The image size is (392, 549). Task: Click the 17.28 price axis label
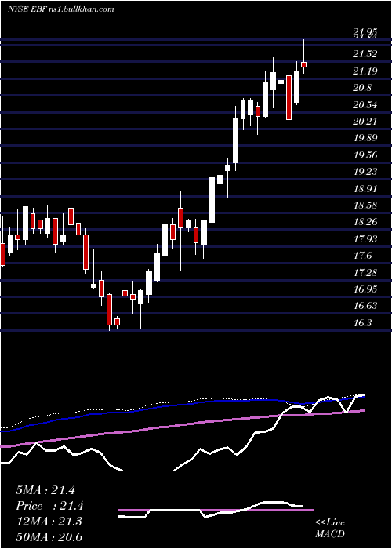click(365, 272)
